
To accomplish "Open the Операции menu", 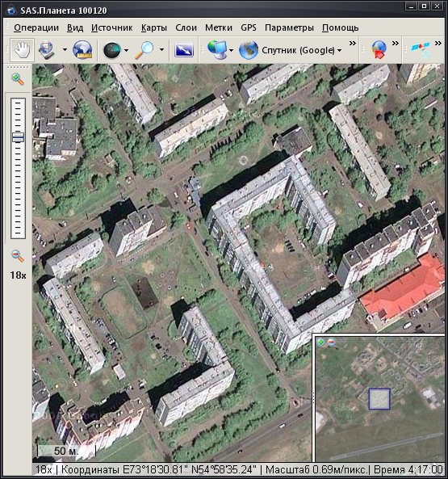I will pos(36,27).
